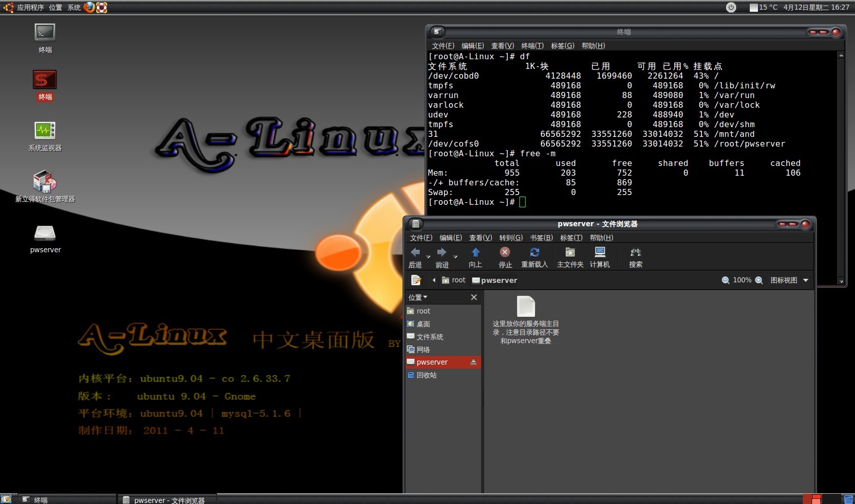Screen dimensions: 855x504
Task: Expand the Forward button history arrow
Action: coord(455,256)
